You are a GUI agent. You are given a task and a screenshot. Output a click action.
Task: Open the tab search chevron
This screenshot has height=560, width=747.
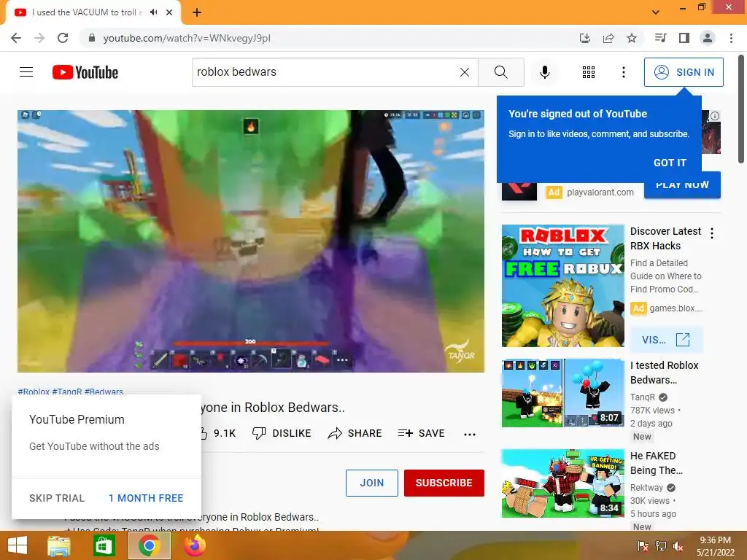point(656,12)
